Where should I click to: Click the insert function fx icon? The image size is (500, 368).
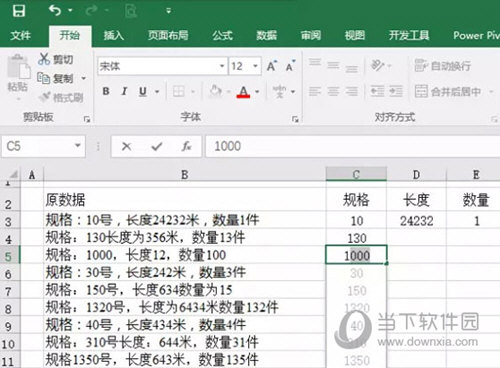coord(186,146)
